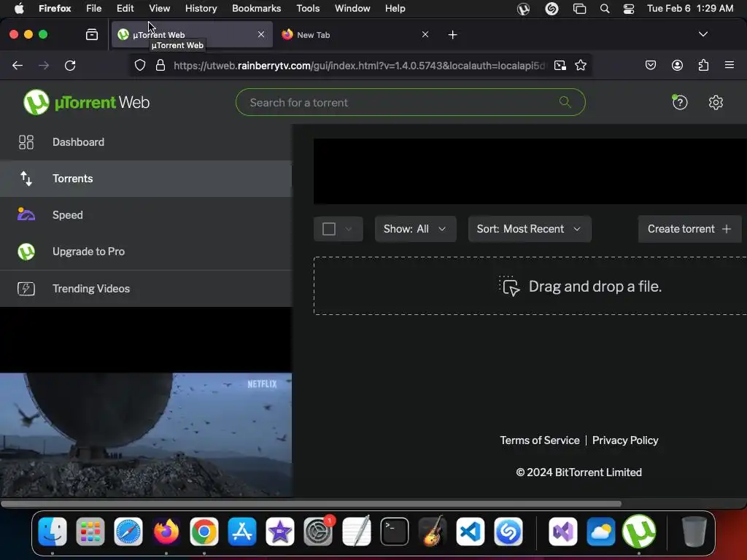Click the Netflix video ad thumbnail

click(x=146, y=435)
